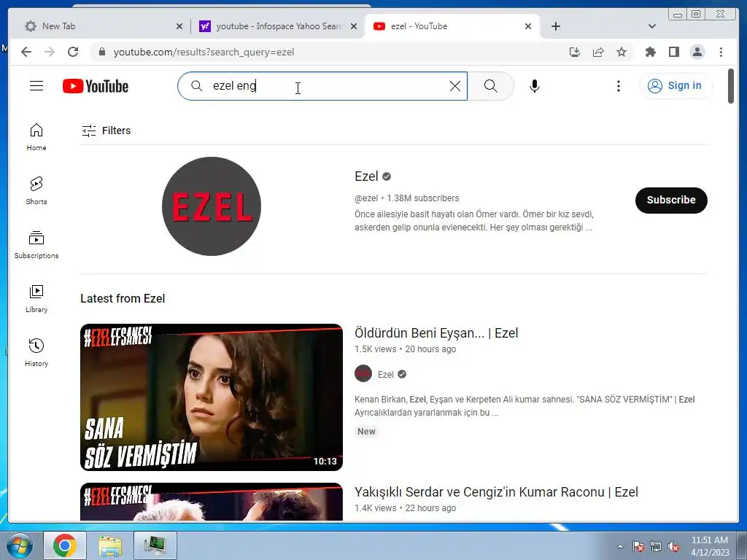This screenshot has width=747, height=560.
Task: Open History in the YouTube sidebar
Action: (36, 353)
